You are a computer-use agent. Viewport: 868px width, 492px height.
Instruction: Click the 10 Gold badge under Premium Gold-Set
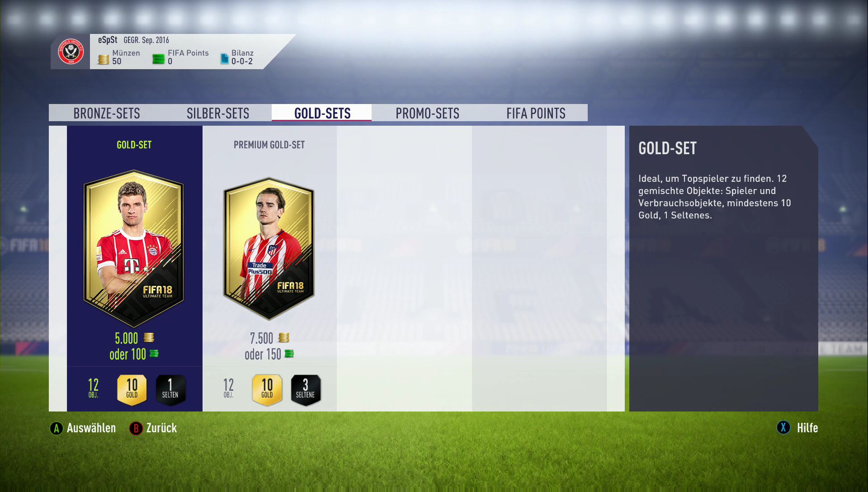pos(267,389)
